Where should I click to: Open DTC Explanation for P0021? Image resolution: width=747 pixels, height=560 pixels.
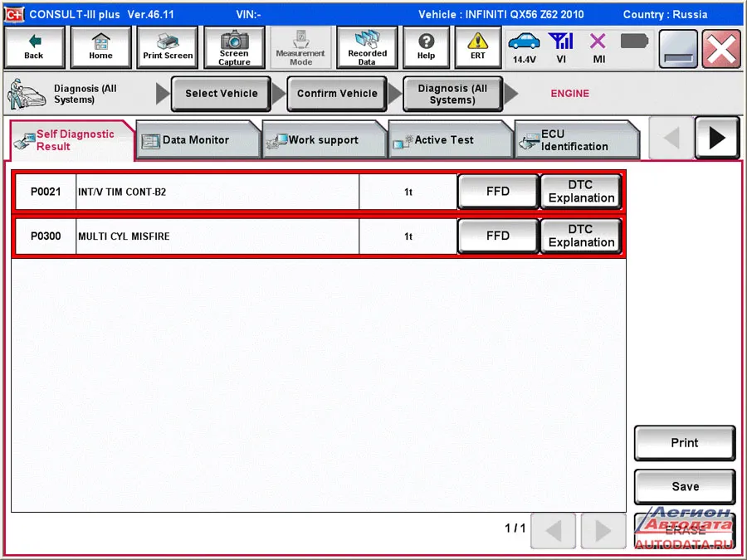pos(581,192)
